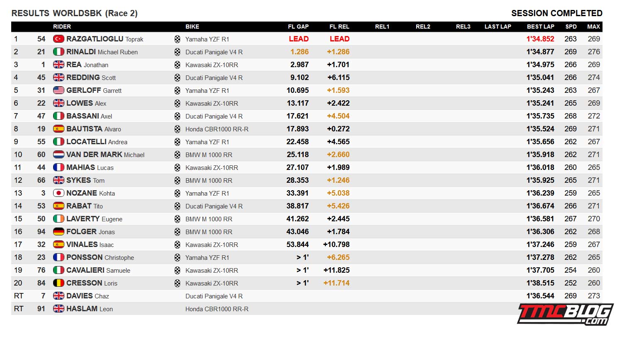
Task: Click best lap time 1'34.852
Action: tap(540, 39)
